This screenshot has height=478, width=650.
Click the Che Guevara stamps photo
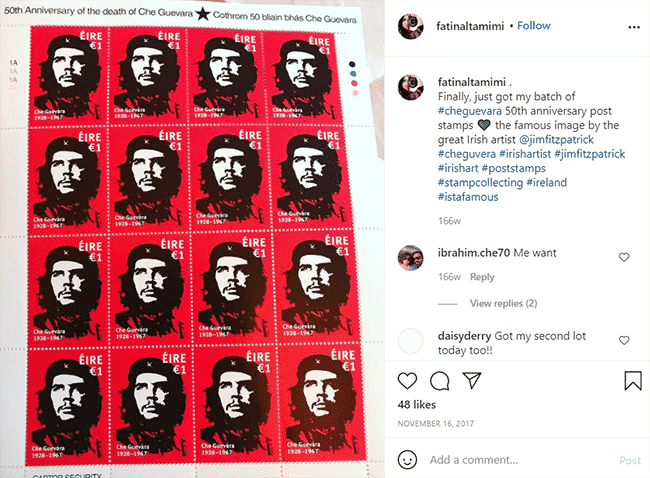pyautogui.click(x=192, y=239)
